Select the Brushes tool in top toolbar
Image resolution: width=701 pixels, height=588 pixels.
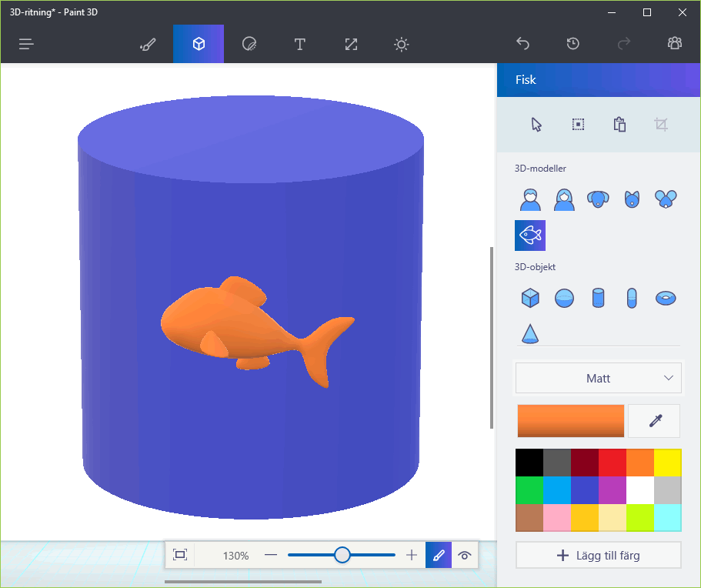[x=148, y=44]
